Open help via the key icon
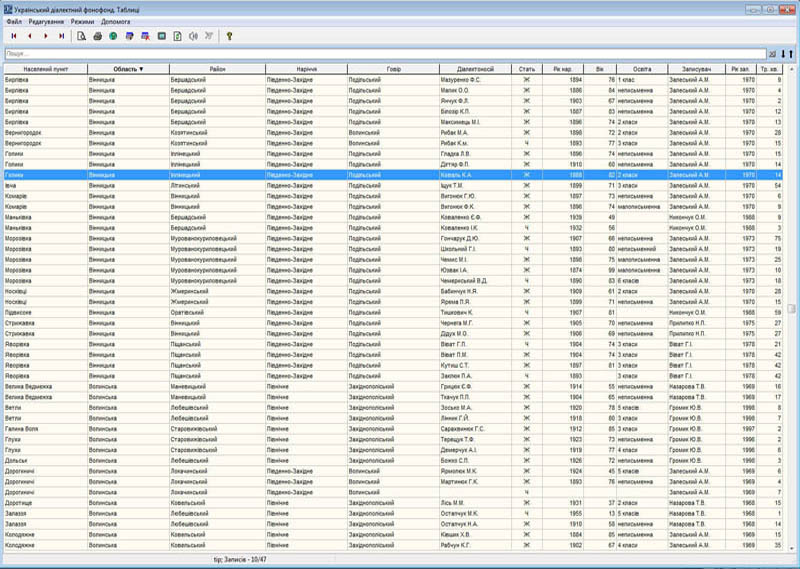 point(230,36)
